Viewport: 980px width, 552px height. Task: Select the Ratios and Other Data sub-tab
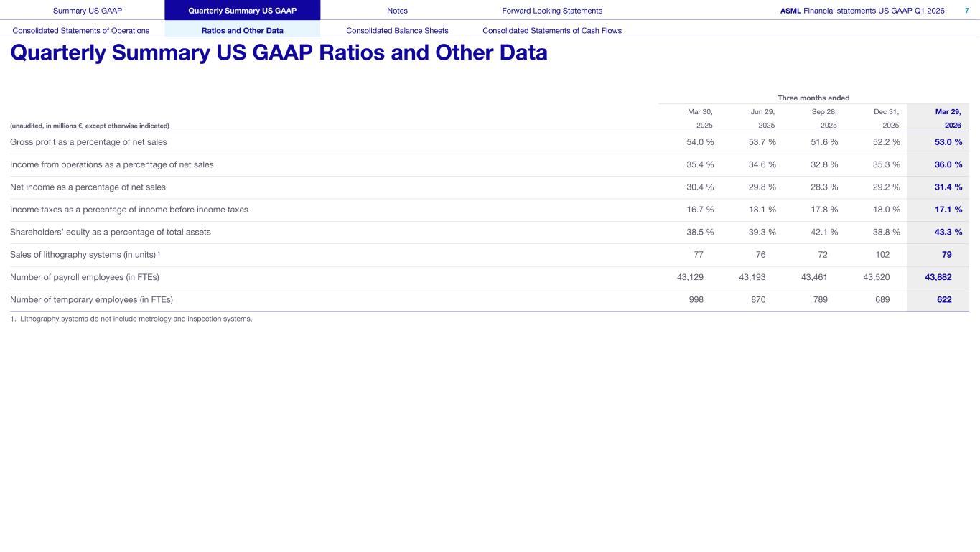(x=242, y=31)
